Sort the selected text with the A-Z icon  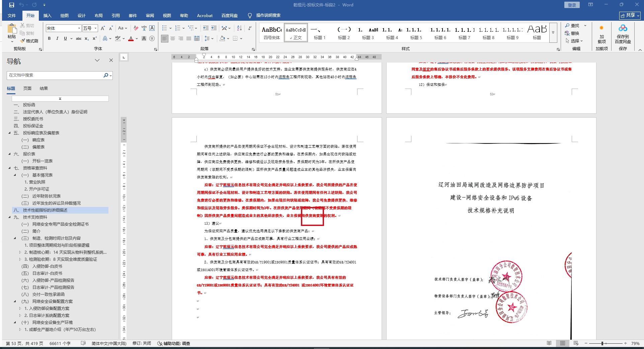click(x=239, y=28)
